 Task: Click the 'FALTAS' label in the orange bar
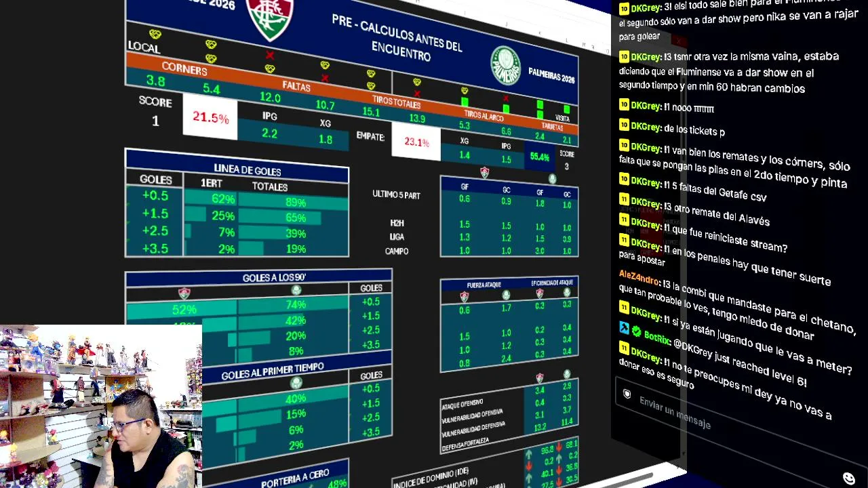296,87
